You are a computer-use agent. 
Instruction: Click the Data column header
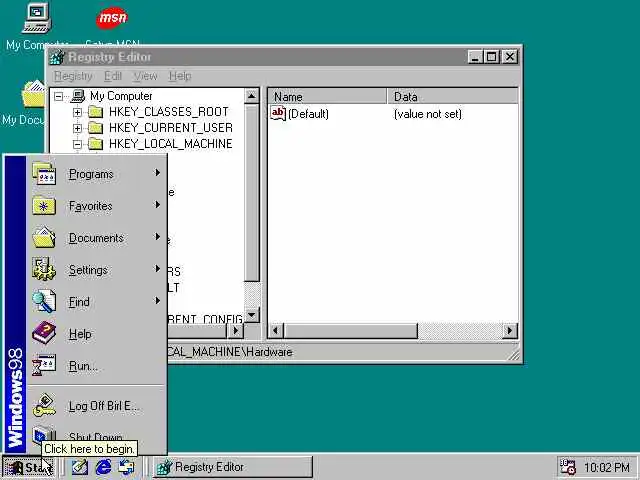click(x=452, y=97)
